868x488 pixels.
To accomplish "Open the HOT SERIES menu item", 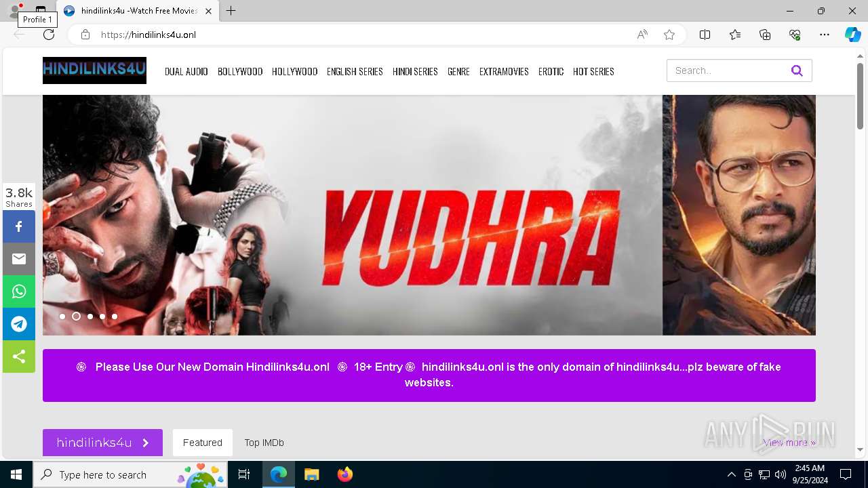I will click(x=593, y=71).
